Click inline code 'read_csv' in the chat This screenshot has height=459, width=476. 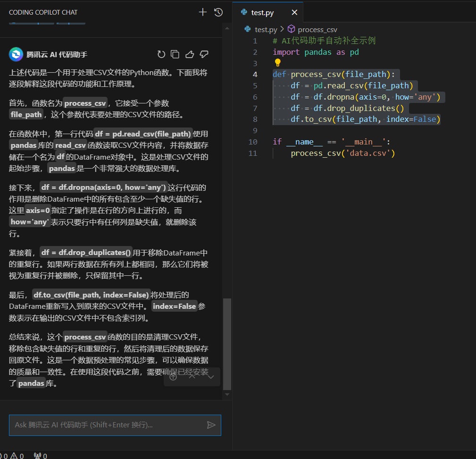(70, 145)
